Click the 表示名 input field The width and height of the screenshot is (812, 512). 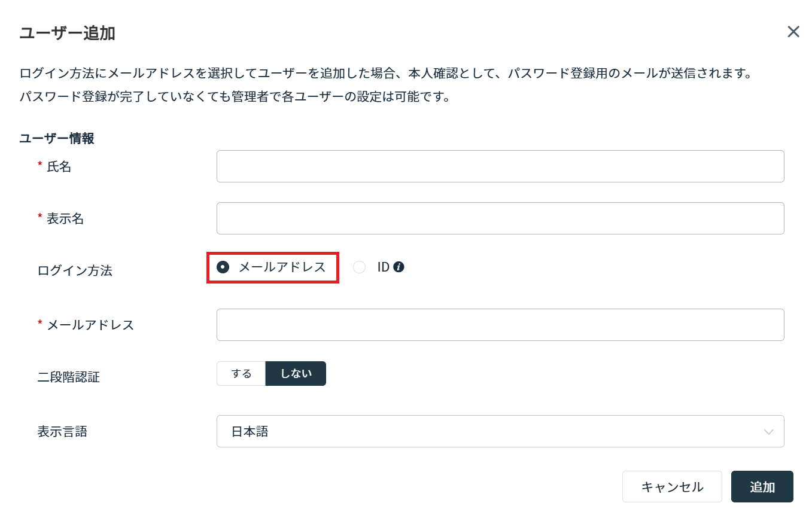[x=500, y=218]
